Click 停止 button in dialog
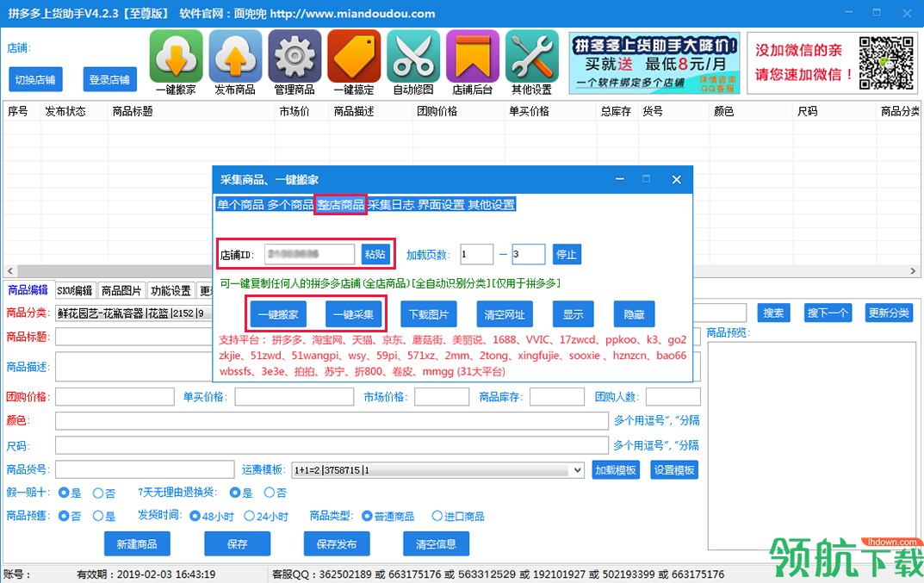Screen dimensions: 924x583 (567, 254)
